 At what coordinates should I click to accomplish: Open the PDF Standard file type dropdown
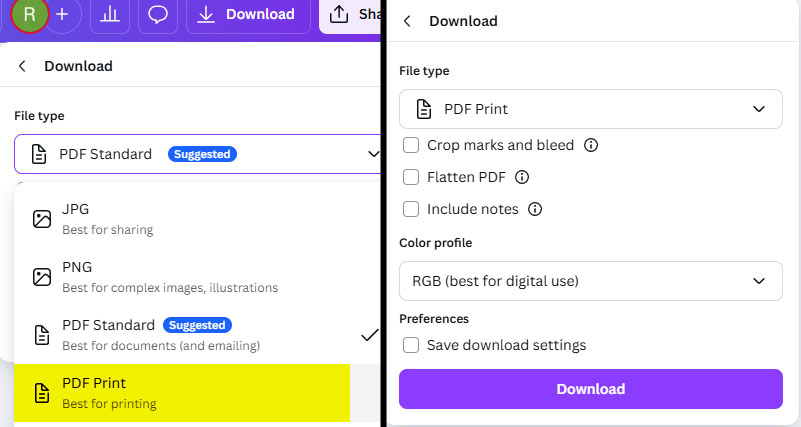click(198, 154)
